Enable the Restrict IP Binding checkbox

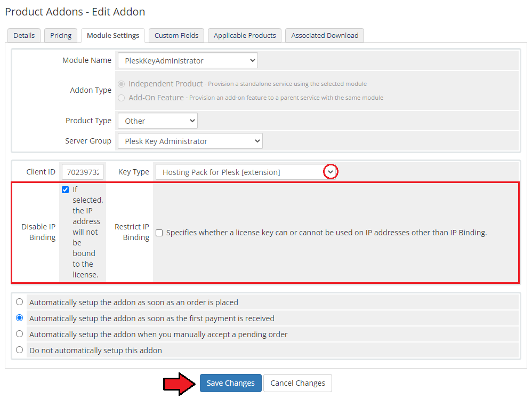tap(159, 233)
